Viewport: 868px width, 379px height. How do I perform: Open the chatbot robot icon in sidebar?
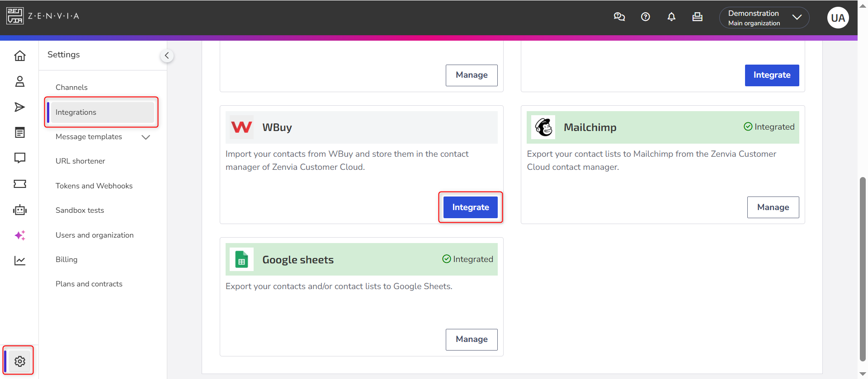[x=20, y=210]
